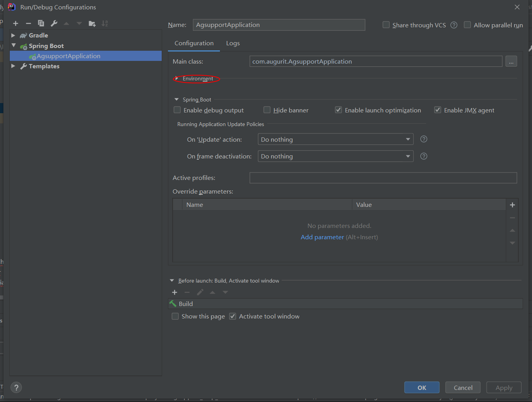Click the Build hammer task row

coord(345,304)
